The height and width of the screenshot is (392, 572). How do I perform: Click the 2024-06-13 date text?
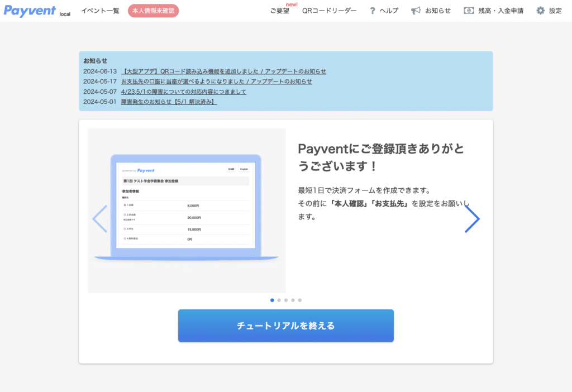coord(100,71)
